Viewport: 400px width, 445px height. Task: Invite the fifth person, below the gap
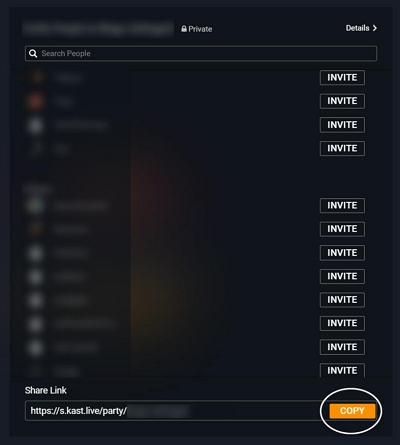pos(342,205)
